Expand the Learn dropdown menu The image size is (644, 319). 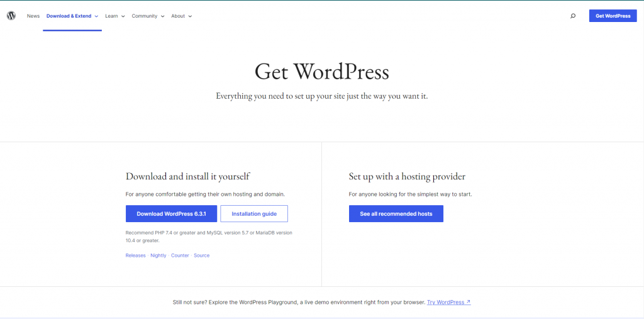(x=115, y=16)
